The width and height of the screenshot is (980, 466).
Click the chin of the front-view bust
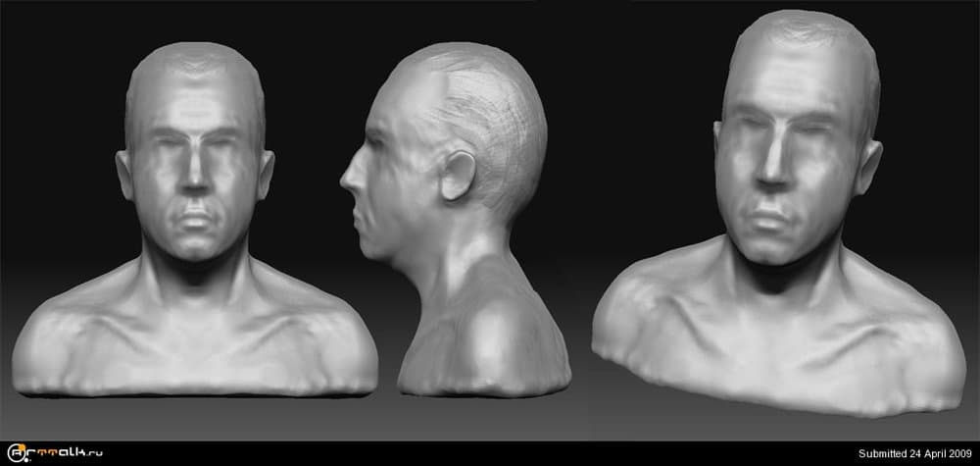coord(195,247)
